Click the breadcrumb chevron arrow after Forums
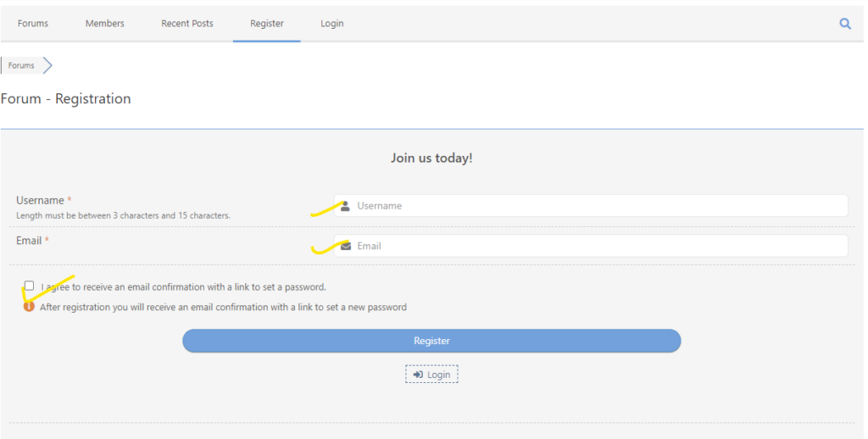The image size is (868, 439). [x=48, y=65]
